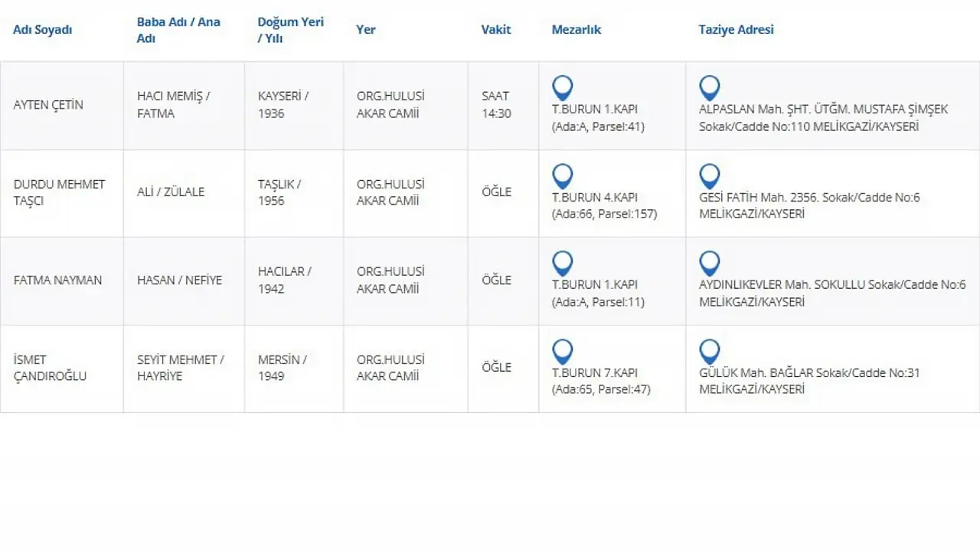Select cemetery pin for İsmet Çandıroğlu
The height and width of the screenshot is (554, 980).
coord(563,352)
